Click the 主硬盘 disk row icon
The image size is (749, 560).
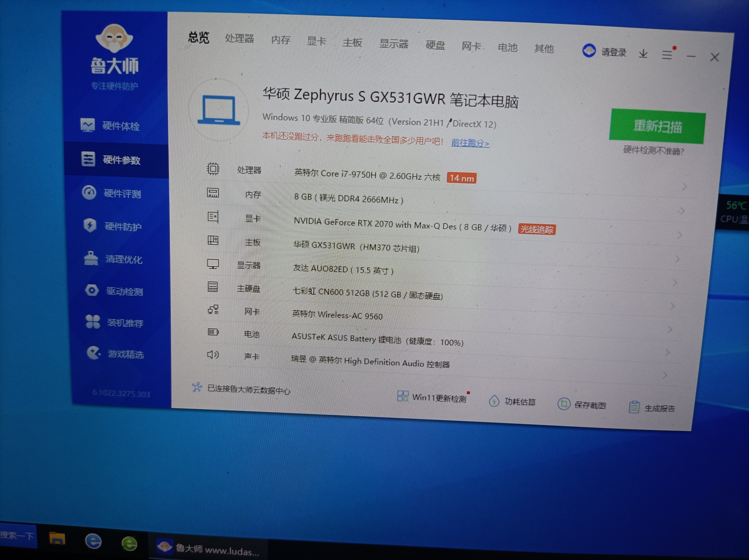point(213,287)
